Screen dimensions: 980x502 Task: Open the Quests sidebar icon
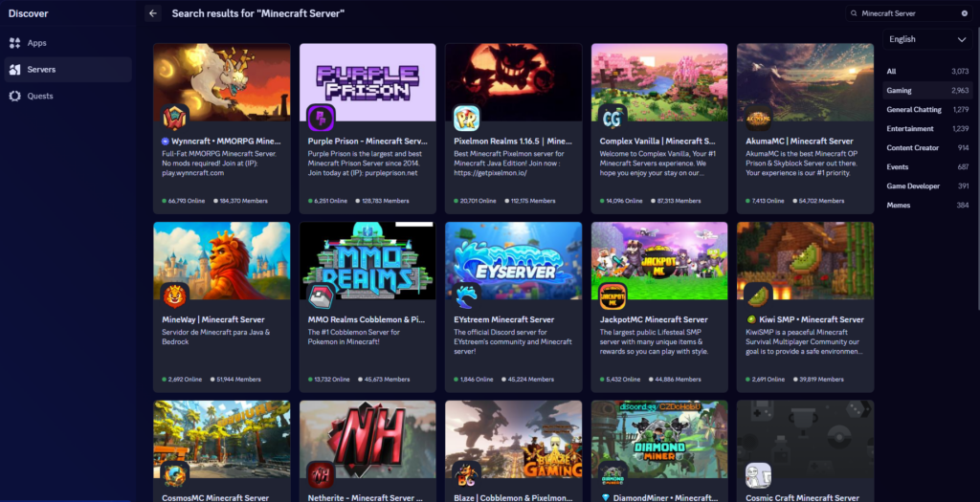pyautogui.click(x=15, y=96)
